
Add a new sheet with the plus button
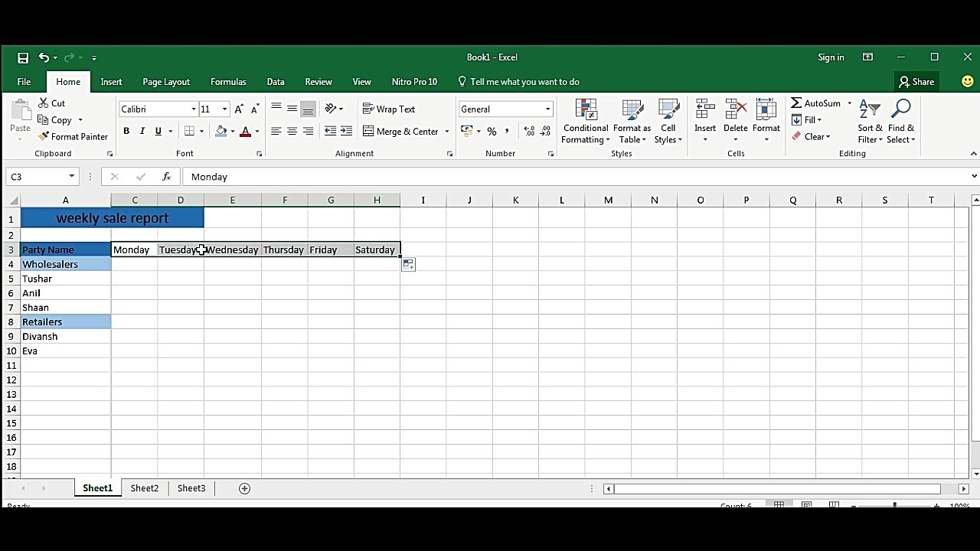tap(245, 488)
